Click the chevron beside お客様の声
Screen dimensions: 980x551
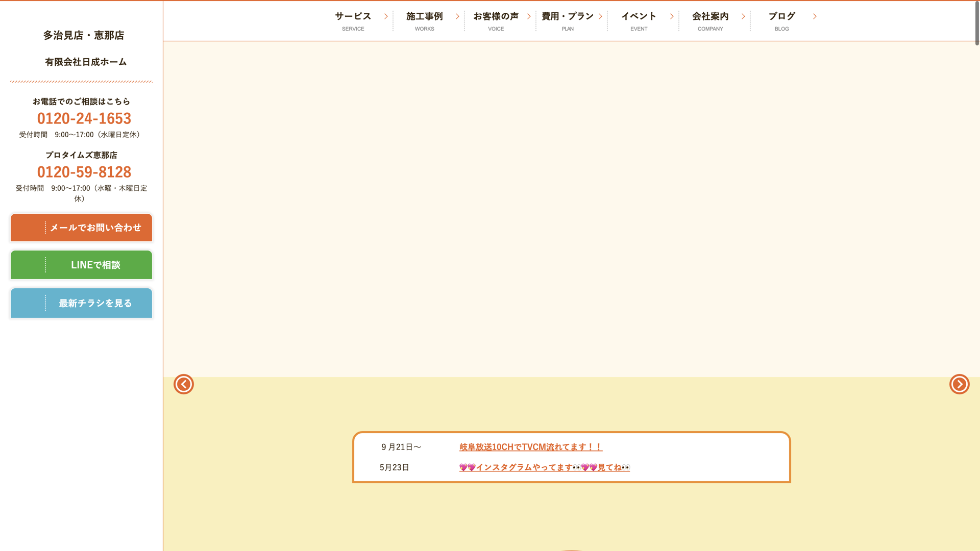coord(529,16)
